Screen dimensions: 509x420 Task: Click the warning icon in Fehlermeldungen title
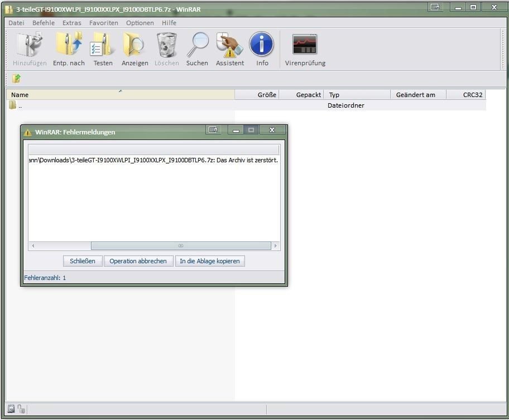27,132
